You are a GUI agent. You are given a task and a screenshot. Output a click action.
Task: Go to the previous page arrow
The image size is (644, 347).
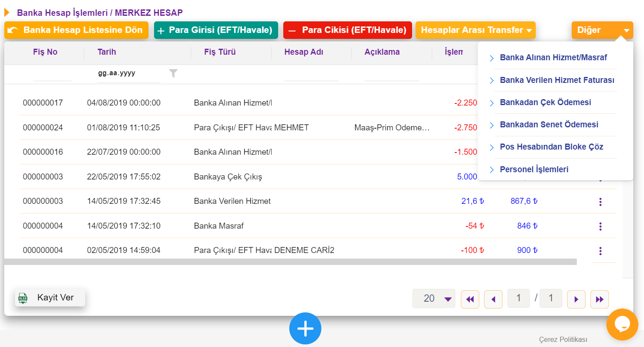(493, 299)
